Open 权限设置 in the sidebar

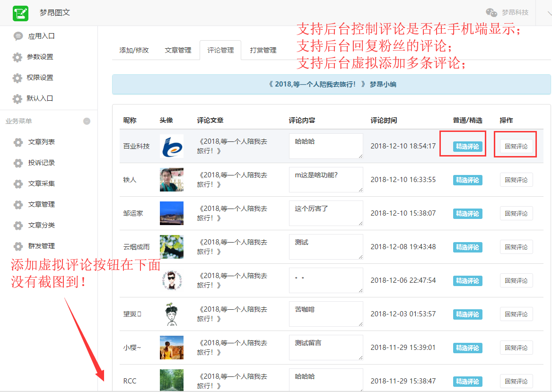(40, 78)
